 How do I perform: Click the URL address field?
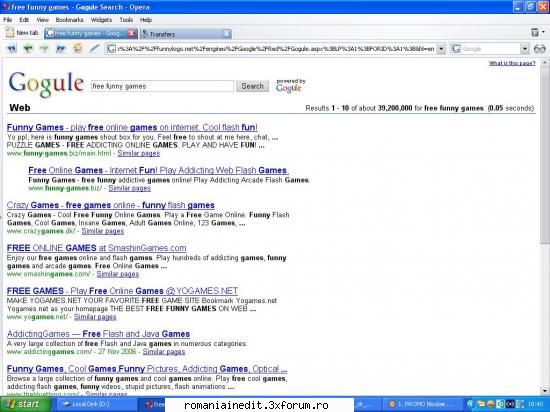click(x=276, y=49)
